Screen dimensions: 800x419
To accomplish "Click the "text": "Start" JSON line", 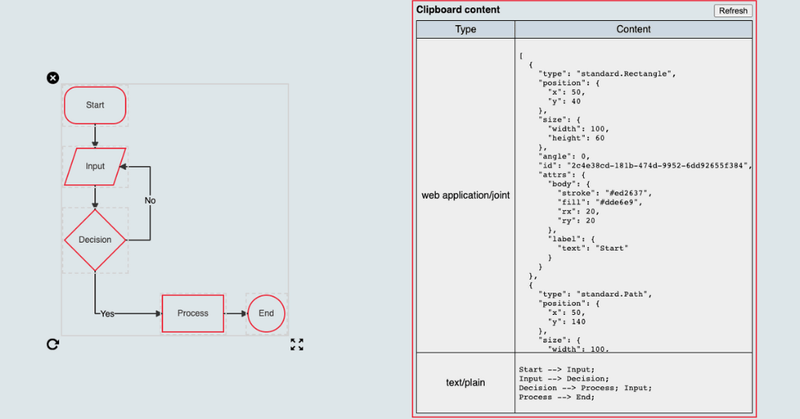I will [x=592, y=248].
